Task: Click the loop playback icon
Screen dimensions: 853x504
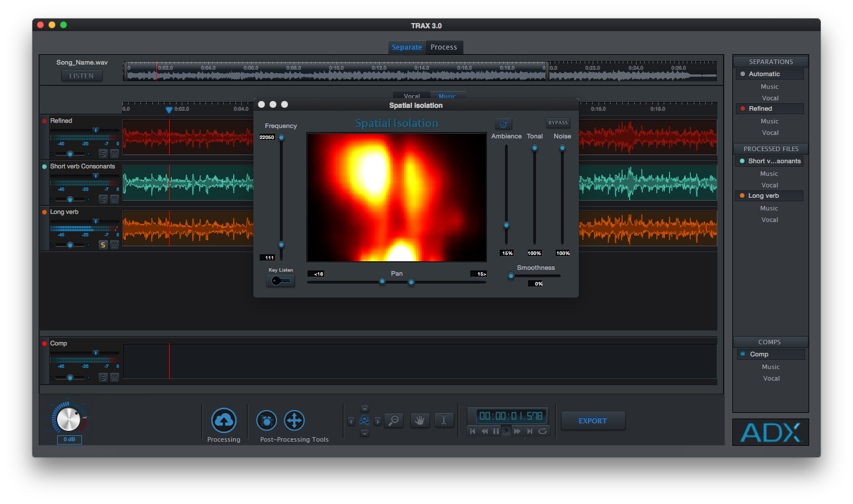Action: coord(543,431)
